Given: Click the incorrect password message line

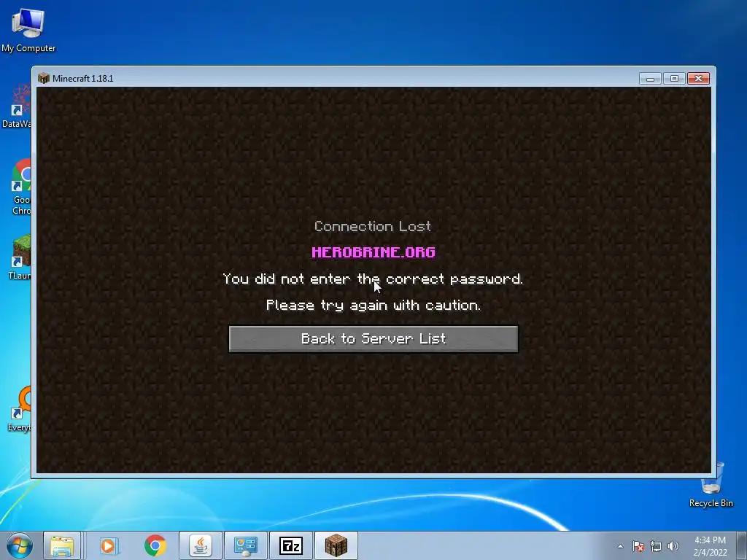Looking at the screenshot, I should [373, 279].
